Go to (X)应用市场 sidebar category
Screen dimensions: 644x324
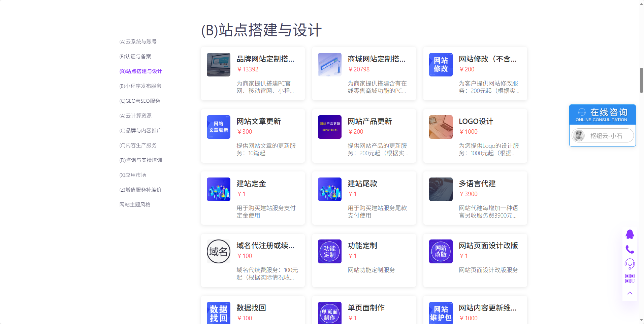[132, 175]
